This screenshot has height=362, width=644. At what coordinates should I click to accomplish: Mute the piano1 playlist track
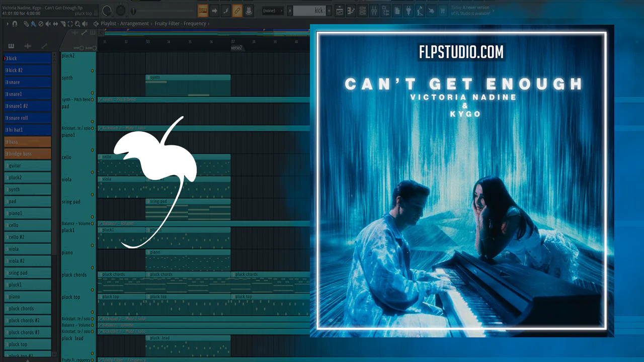point(92,150)
